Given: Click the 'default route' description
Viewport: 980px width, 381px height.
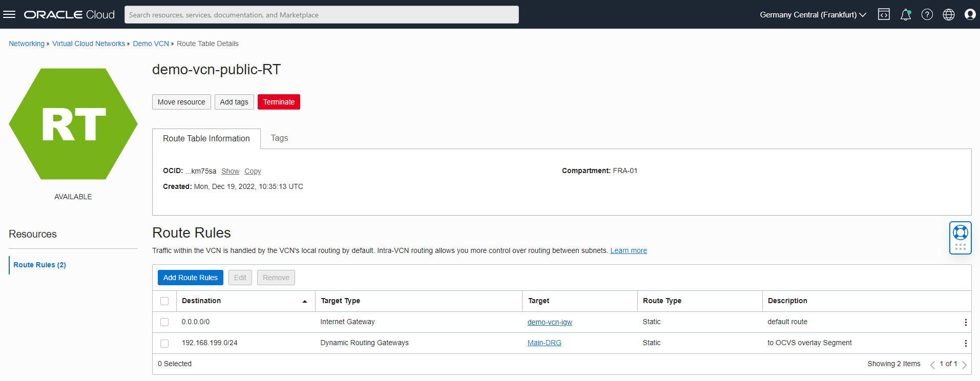Looking at the screenshot, I should point(787,322).
